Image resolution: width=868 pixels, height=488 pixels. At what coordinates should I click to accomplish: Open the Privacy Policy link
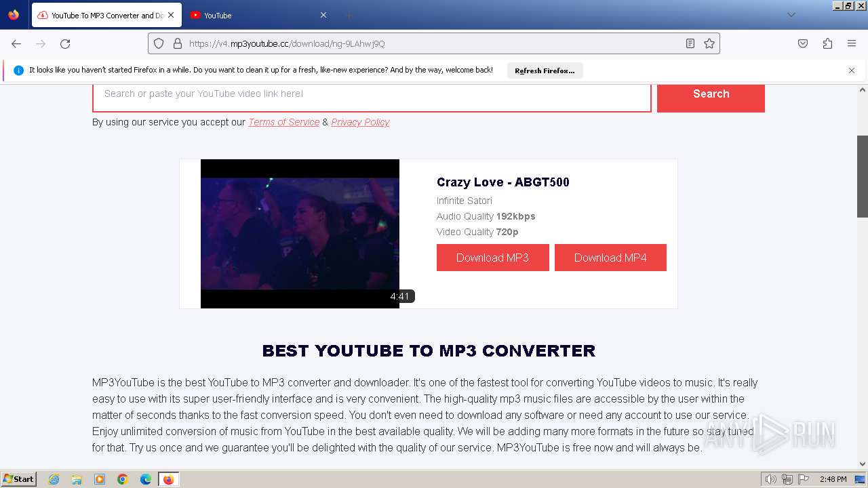tap(360, 122)
